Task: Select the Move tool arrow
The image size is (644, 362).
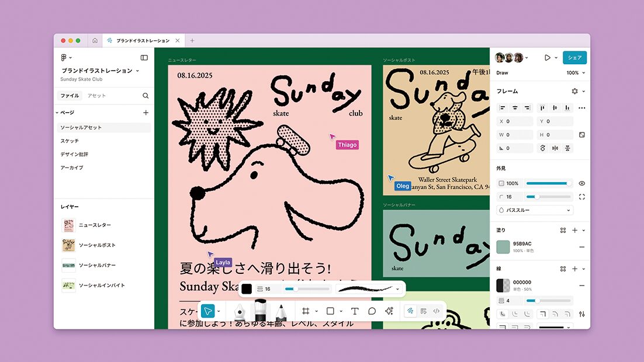Action: (x=207, y=311)
